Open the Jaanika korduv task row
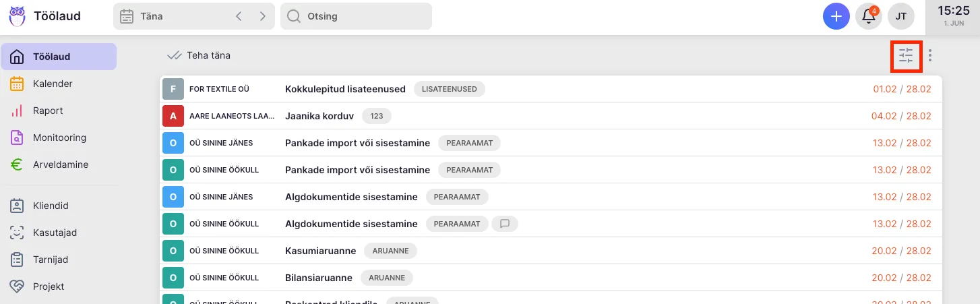 coord(319,116)
